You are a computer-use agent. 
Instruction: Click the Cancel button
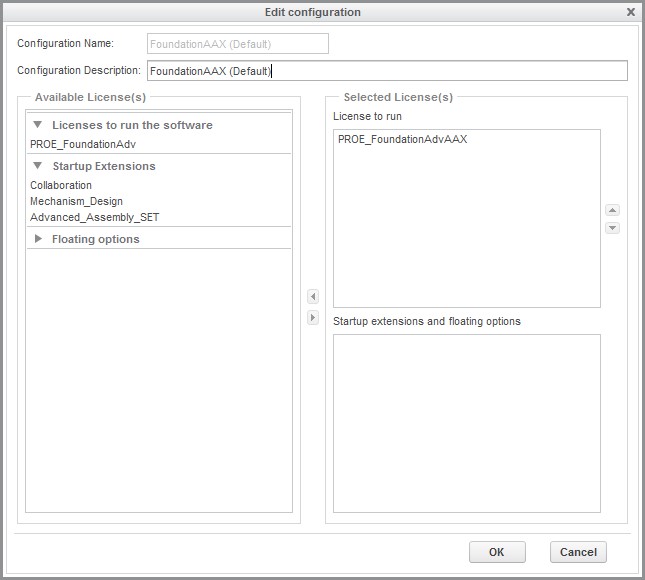(x=578, y=552)
